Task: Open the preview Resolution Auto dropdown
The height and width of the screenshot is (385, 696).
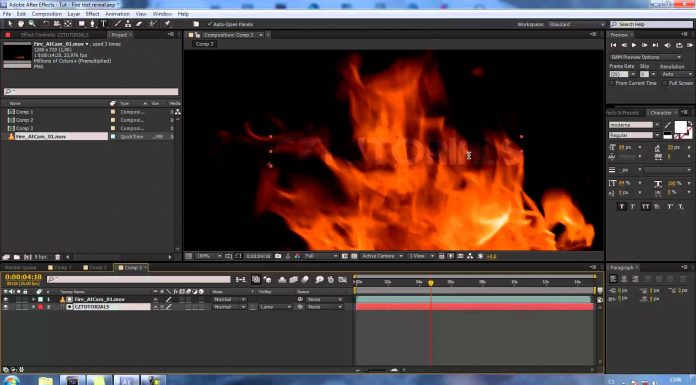Action: tap(676, 74)
